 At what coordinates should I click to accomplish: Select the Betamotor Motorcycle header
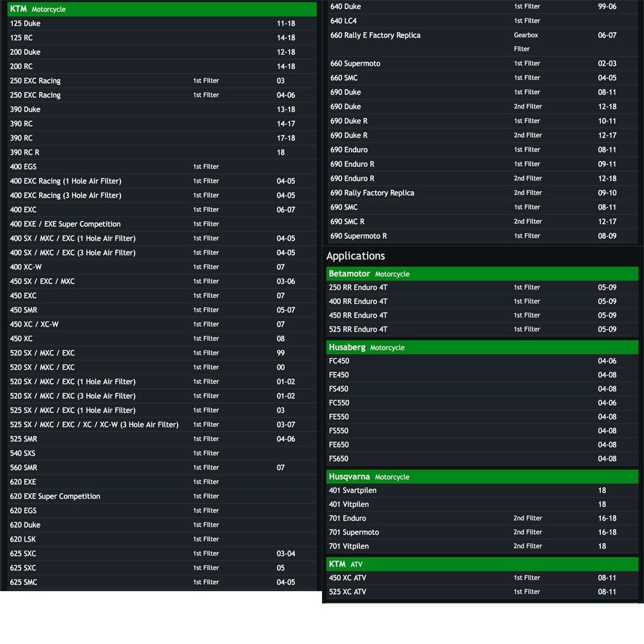[482, 274]
